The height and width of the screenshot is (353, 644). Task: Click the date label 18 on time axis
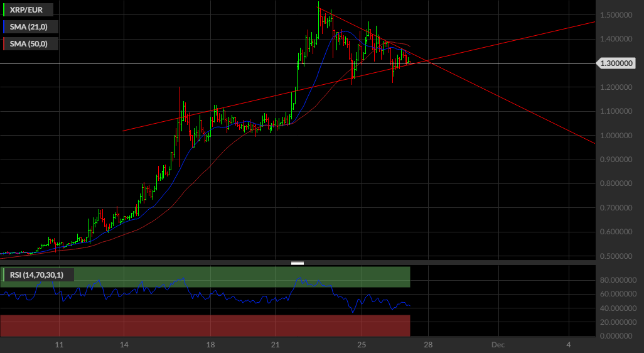[210, 345]
